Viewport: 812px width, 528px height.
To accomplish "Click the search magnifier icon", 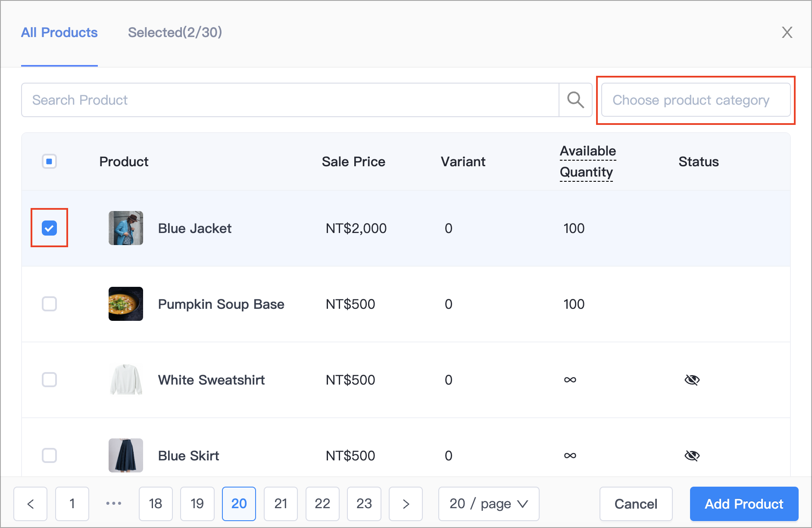I will point(575,100).
